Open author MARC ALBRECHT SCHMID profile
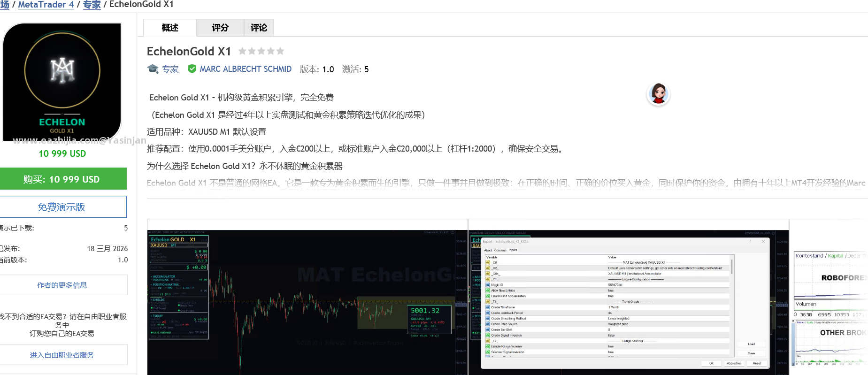The height and width of the screenshot is (375, 868). [x=246, y=69]
